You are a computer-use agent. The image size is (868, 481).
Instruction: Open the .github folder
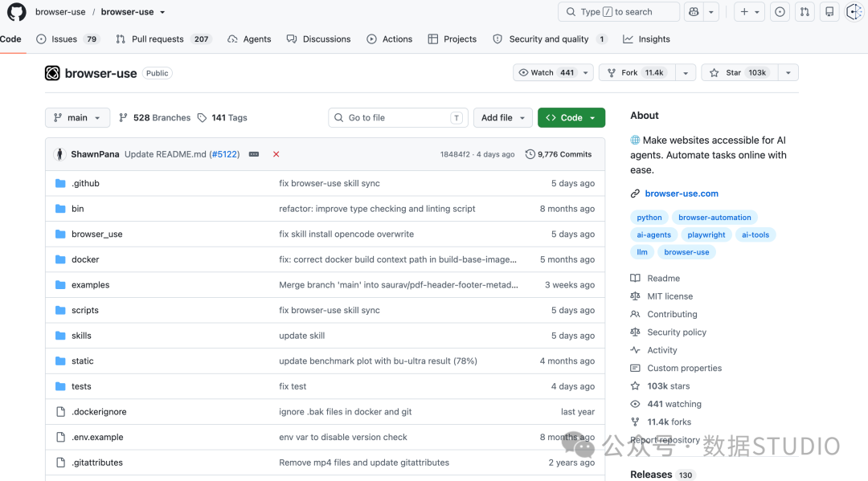[85, 183]
